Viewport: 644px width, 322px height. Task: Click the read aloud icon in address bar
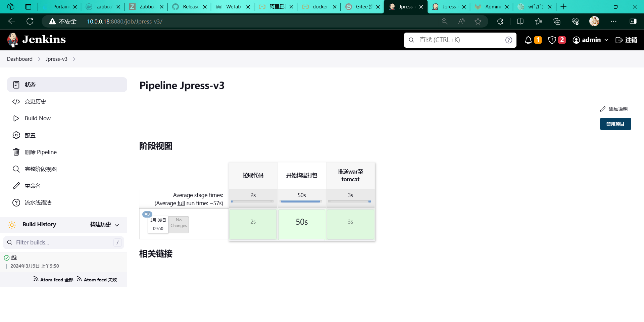(x=461, y=21)
